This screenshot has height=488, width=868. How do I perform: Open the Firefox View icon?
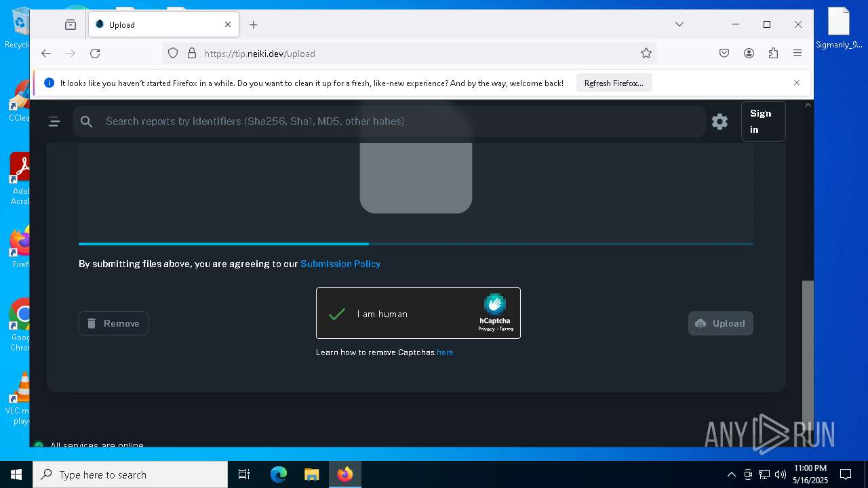coord(71,24)
